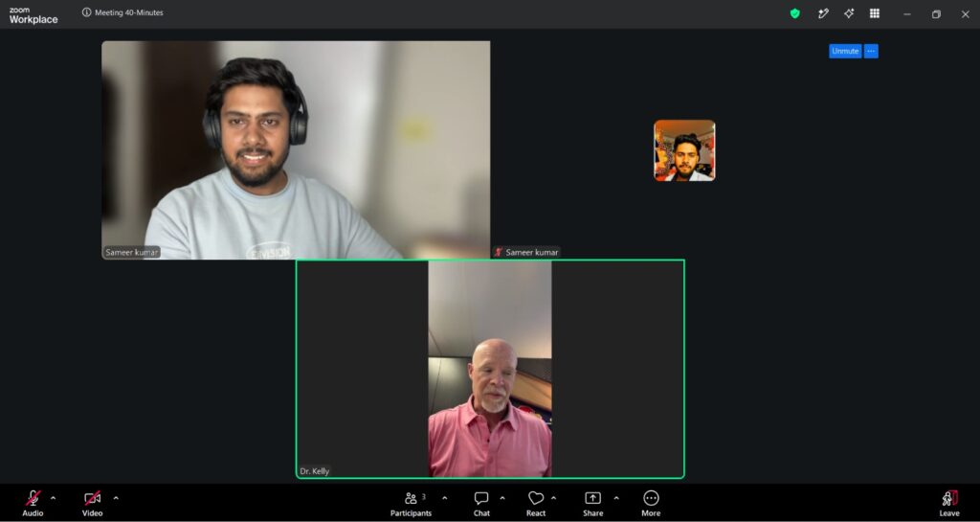The height and width of the screenshot is (522, 980).
Task: Click the blue Unmute button
Action: pos(845,52)
